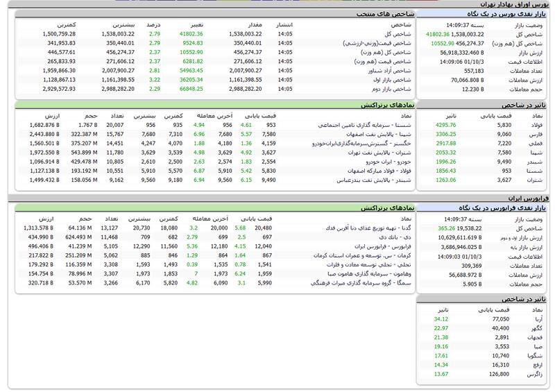
Task: Select the صبا symbol in Farabourse impact table
Action: (538, 347)
